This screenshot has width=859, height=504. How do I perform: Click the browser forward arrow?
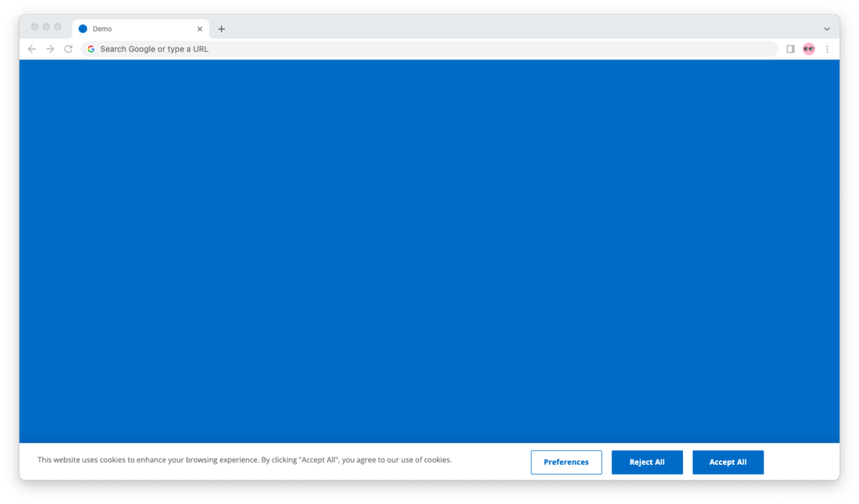click(49, 49)
